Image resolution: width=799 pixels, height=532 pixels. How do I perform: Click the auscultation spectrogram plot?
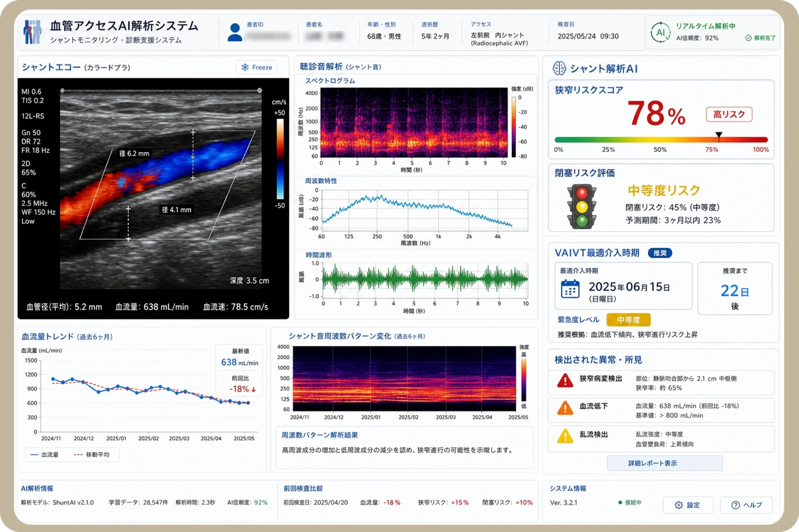point(414,123)
